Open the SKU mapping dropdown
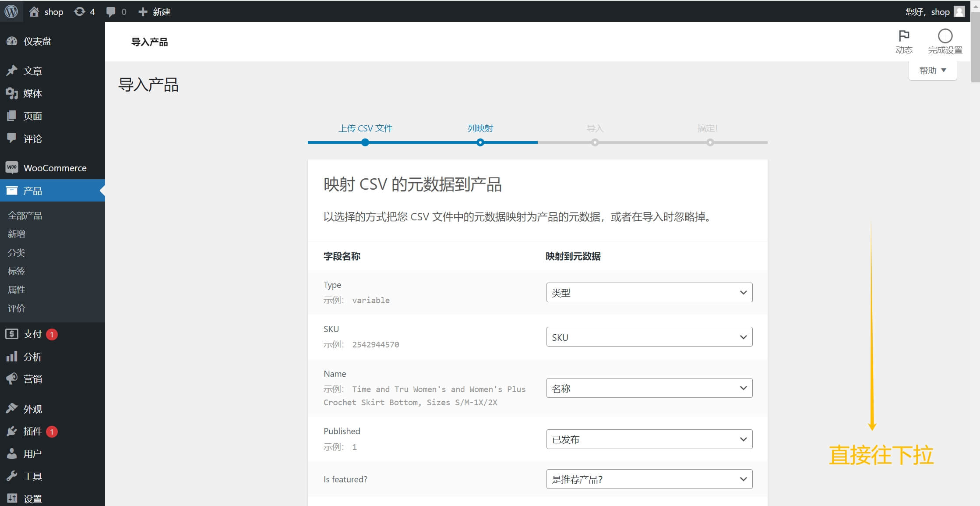The width and height of the screenshot is (980, 506). [x=649, y=337]
